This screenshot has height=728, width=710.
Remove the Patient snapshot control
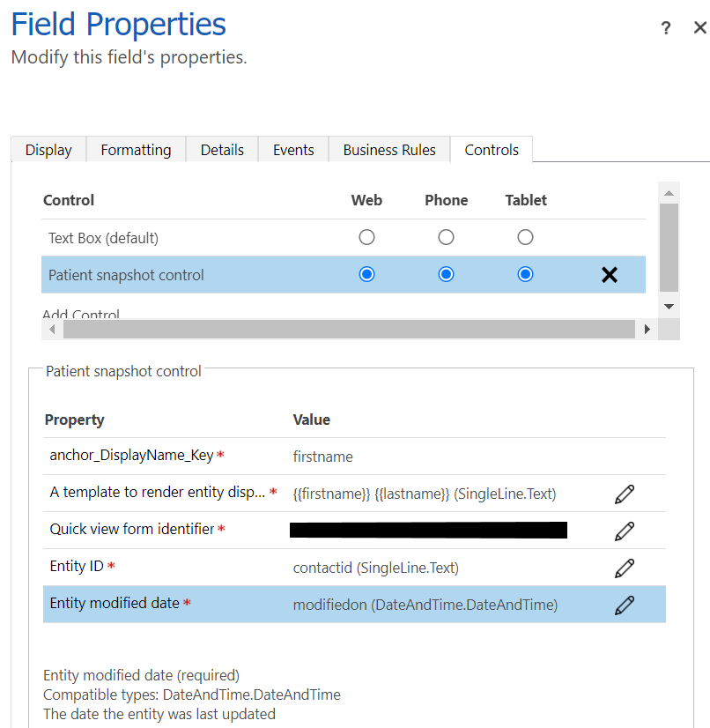[609, 275]
